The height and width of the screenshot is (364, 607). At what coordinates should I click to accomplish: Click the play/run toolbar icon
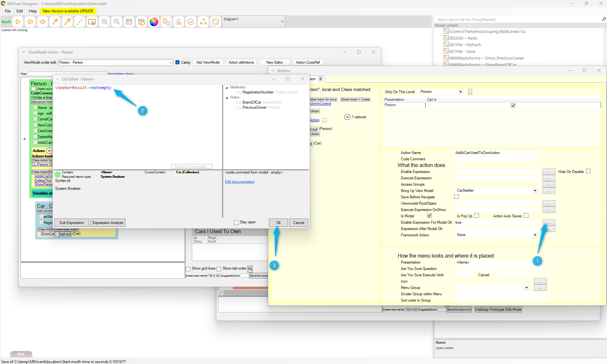[x=18, y=22]
